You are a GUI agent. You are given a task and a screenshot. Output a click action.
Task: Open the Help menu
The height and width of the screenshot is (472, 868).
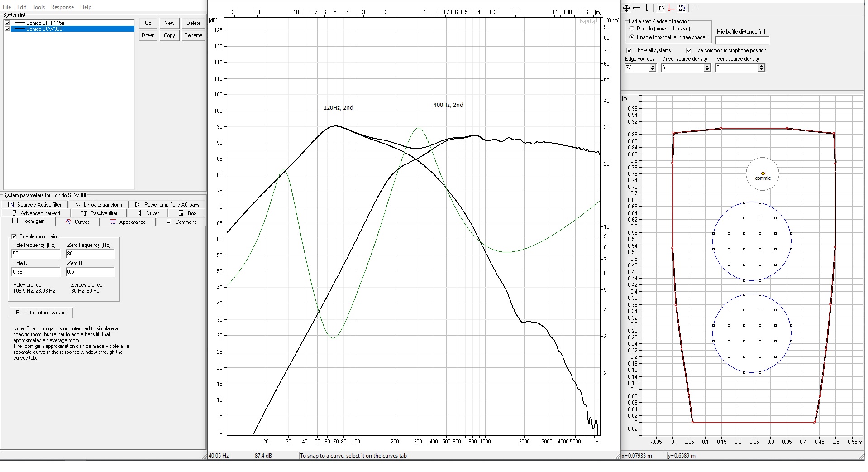tap(86, 7)
